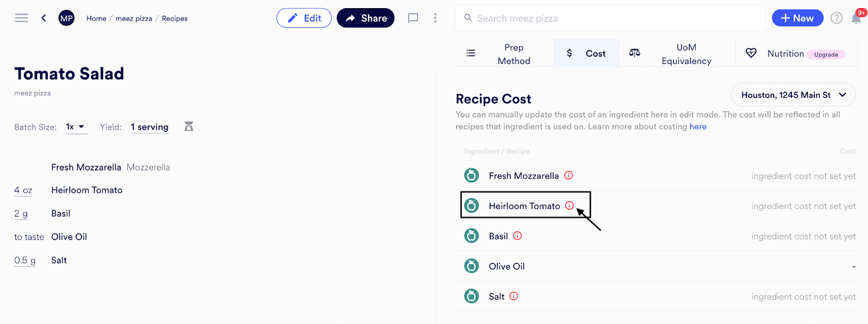Click Fresh Mozzarella warning info icon
The width and height of the screenshot is (868, 324).
(x=569, y=175)
